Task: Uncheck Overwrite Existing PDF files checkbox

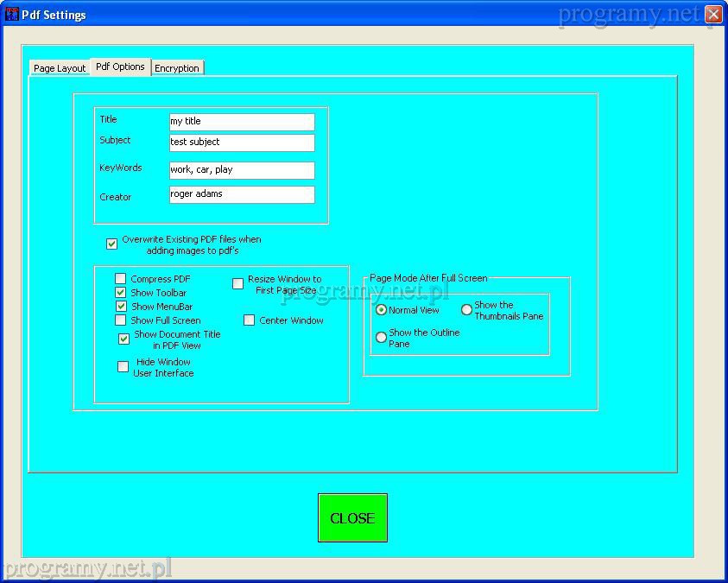Action: [x=112, y=244]
